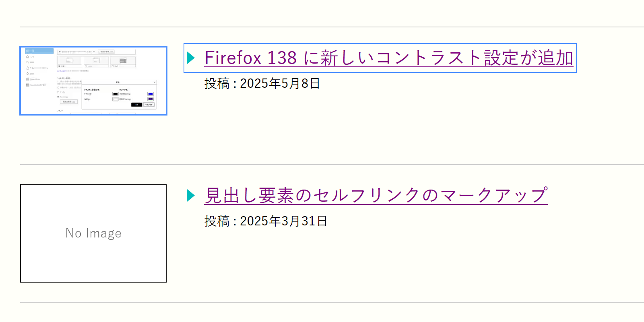
Task: Click the blue unvisited link color swatch
Action: pyautogui.click(x=151, y=94)
